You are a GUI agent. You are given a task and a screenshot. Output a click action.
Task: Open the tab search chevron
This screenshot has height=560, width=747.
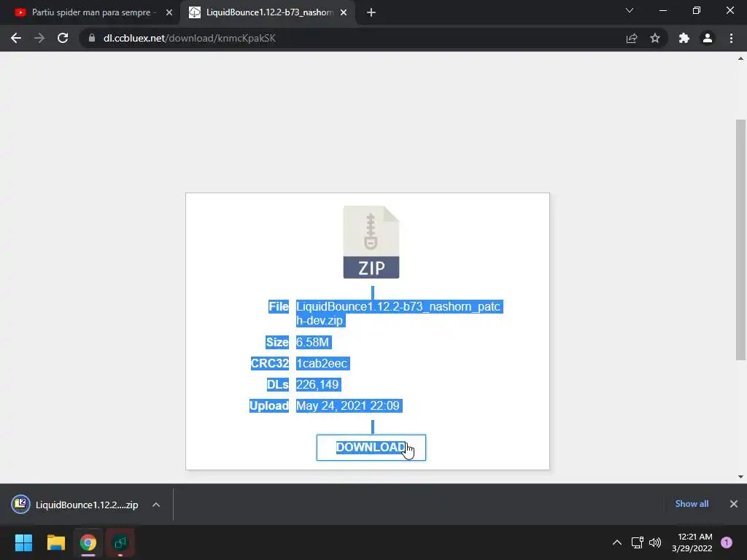click(x=630, y=10)
